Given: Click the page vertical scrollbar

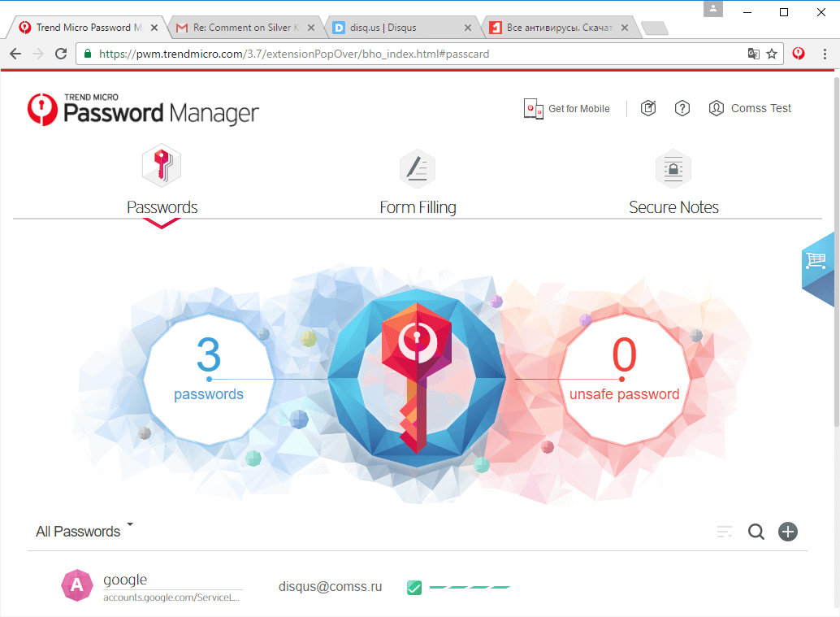Looking at the screenshot, I should point(836,252).
